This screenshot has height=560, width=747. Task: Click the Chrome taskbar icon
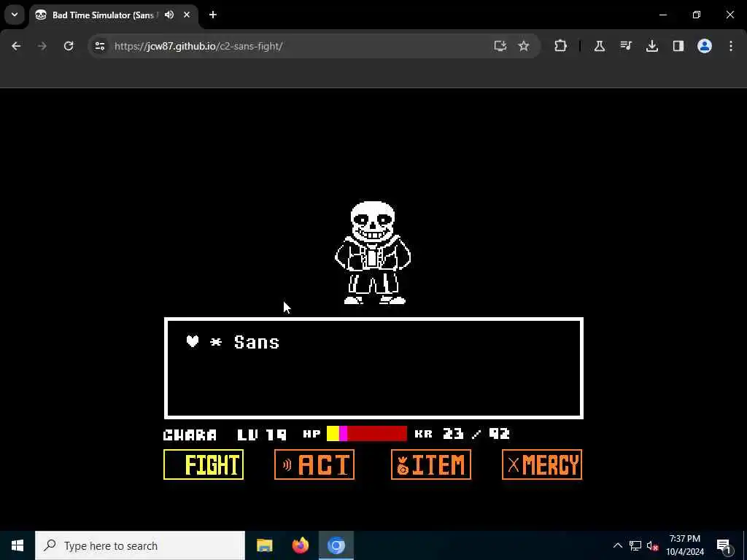pyautogui.click(x=336, y=545)
